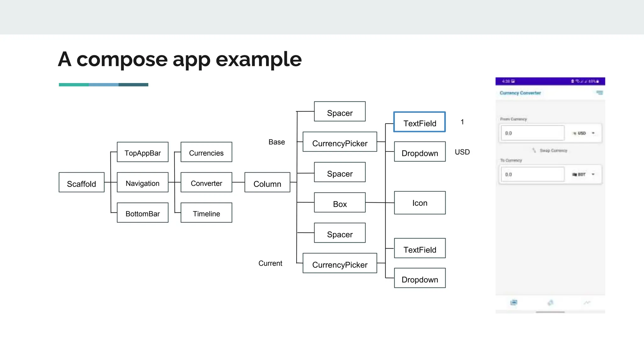Screen dimensions: 644x362
Task: Click the Converter node box
Action: tap(206, 183)
